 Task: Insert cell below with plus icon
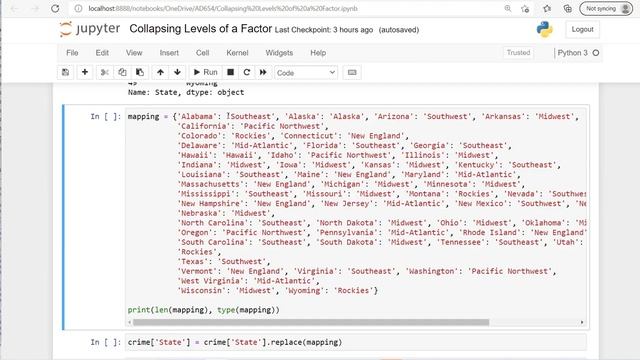point(84,72)
